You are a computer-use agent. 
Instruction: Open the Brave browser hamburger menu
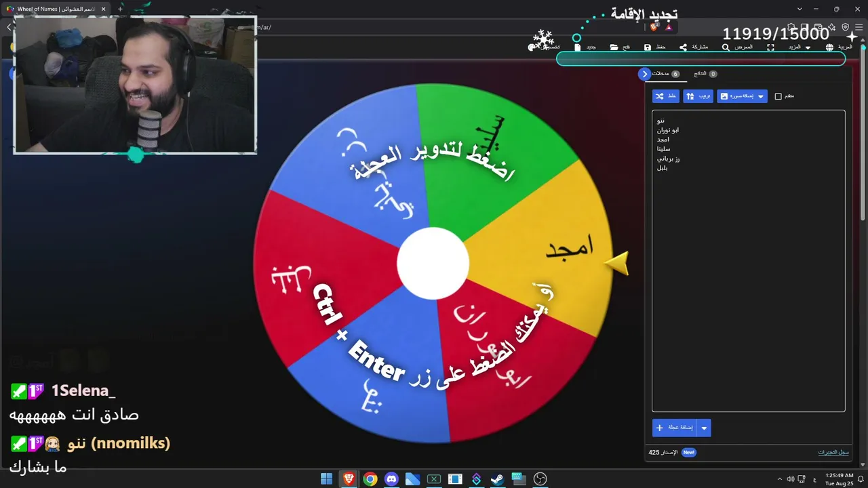click(859, 27)
